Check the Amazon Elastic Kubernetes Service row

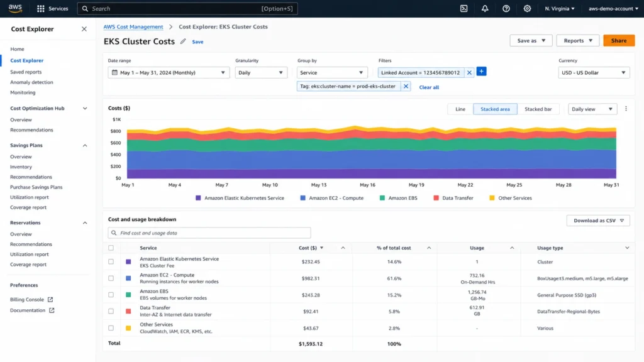click(x=111, y=261)
